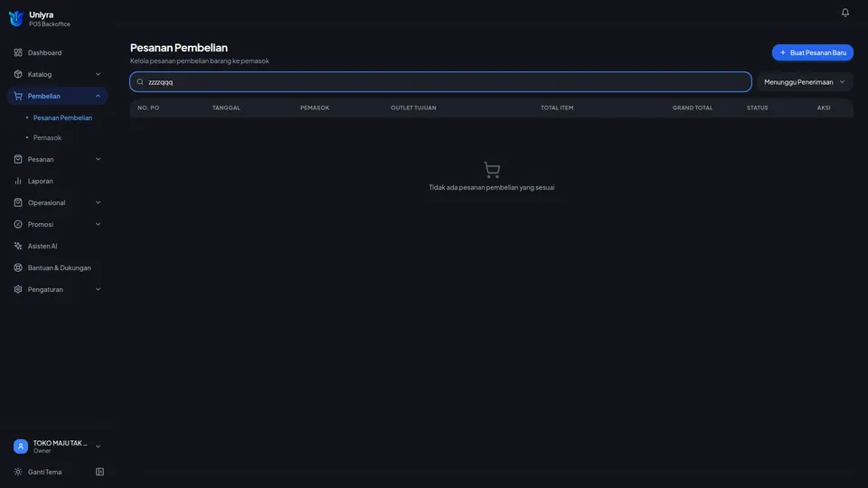Click the AKSI column header
This screenshot has width=868, height=488.
(824, 108)
